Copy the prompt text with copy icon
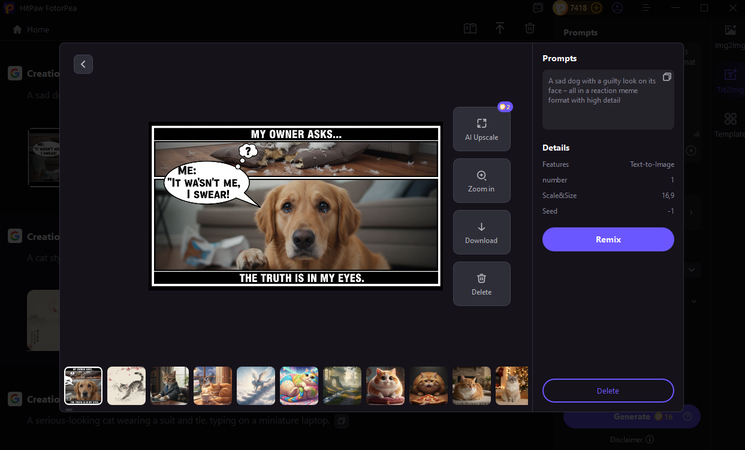The height and width of the screenshot is (450, 745). click(x=667, y=77)
